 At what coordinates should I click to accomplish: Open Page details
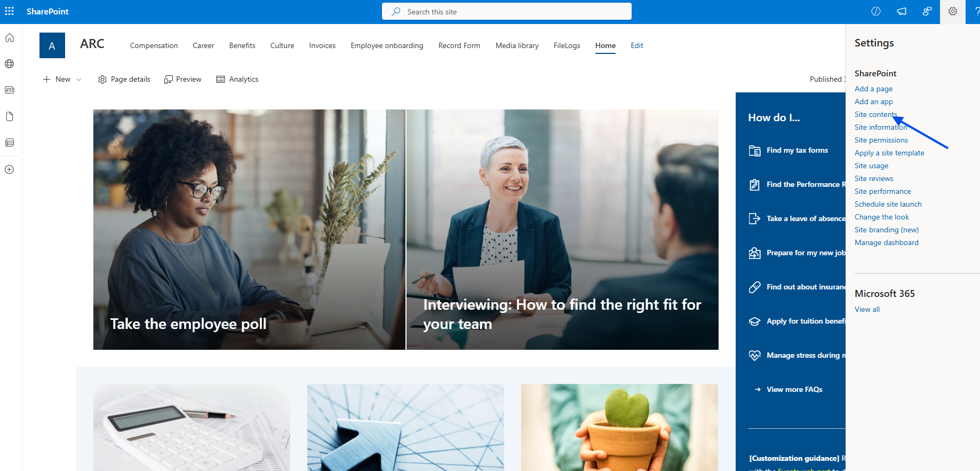tap(124, 80)
